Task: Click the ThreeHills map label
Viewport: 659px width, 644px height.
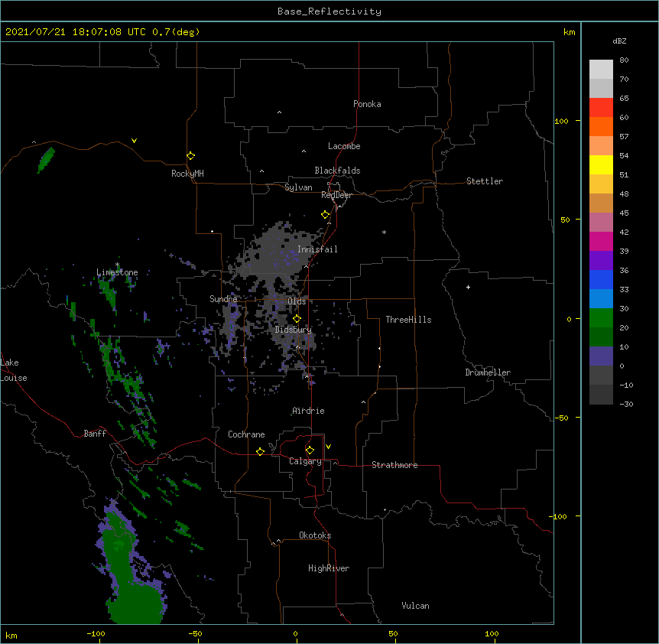Action: point(408,320)
